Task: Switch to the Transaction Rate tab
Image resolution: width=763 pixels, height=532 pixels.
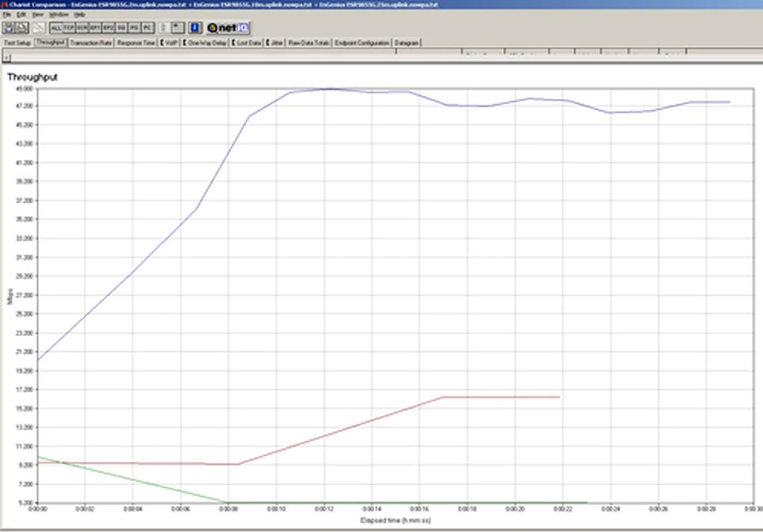Action: pos(91,43)
